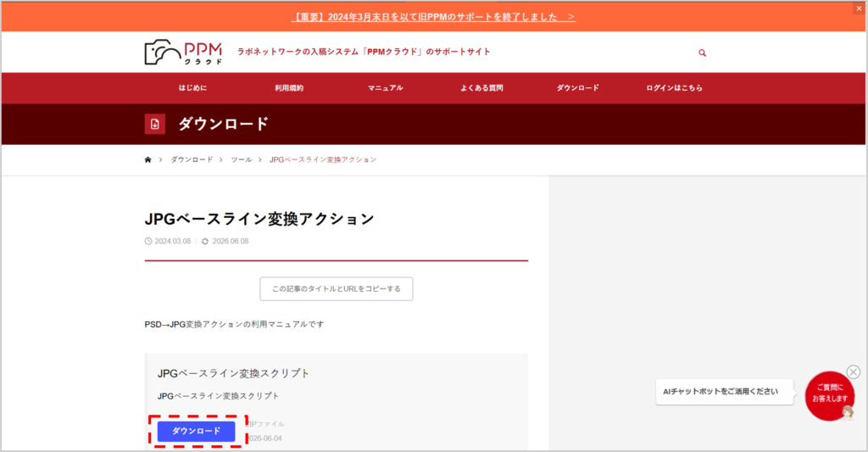The width and height of the screenshot is (868, 452).
Task: Click この記事のタイトルとURLをコピーする button
Action: [337, 288]
